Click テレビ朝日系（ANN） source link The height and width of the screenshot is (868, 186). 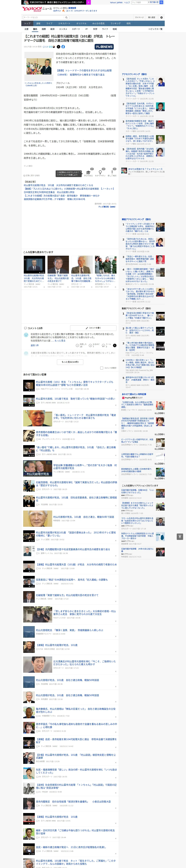[107, 207]
